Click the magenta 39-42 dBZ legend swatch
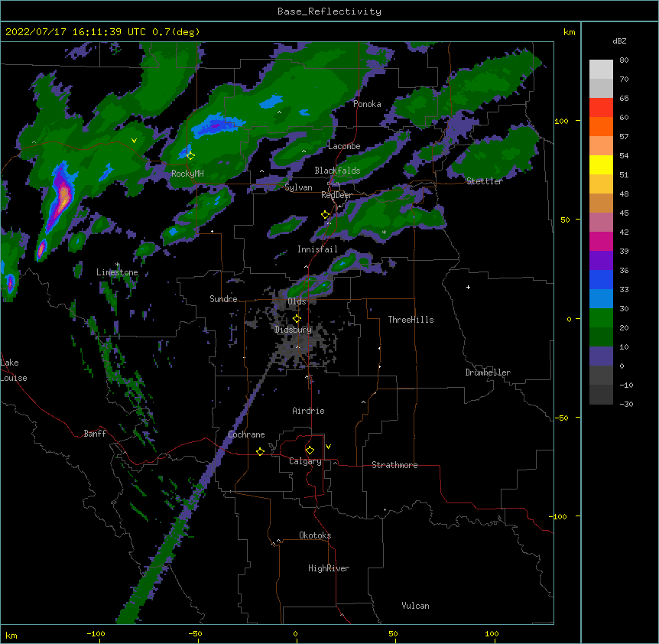 (x=601, y=241)
